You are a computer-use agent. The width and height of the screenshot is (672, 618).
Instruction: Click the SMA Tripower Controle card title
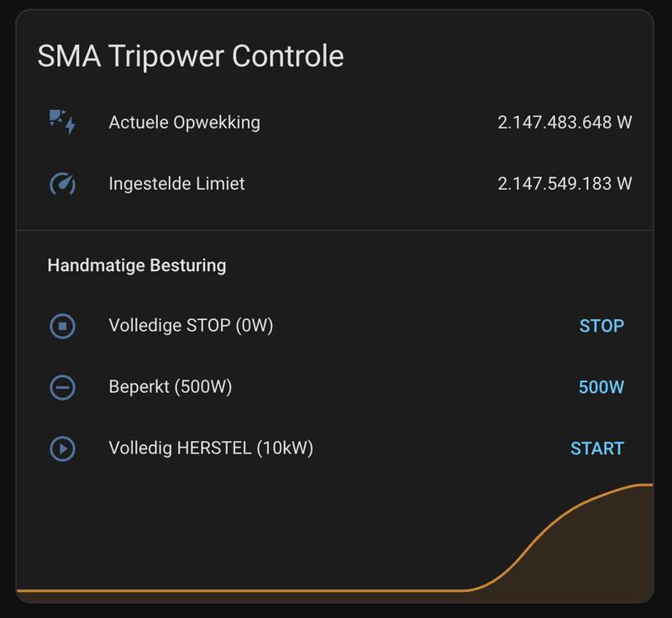pyautogui.click(x=191, y=56)
